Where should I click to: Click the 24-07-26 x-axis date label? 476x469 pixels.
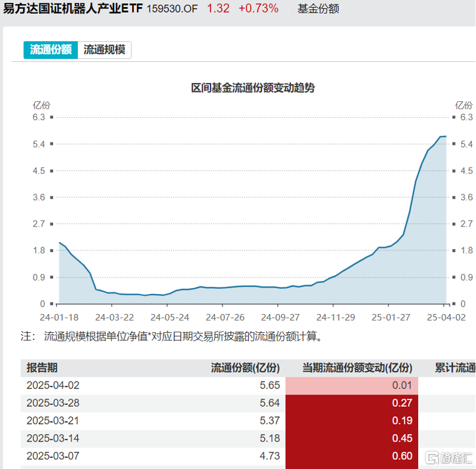tap(225, 317)
